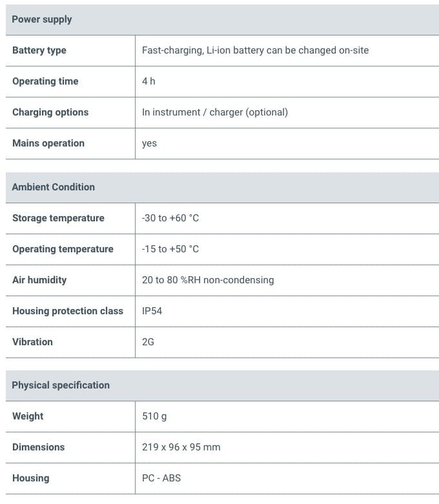Viewport: 439px width, 504px height.
Task: Click the IP54 value
Action: coord(152,311)
